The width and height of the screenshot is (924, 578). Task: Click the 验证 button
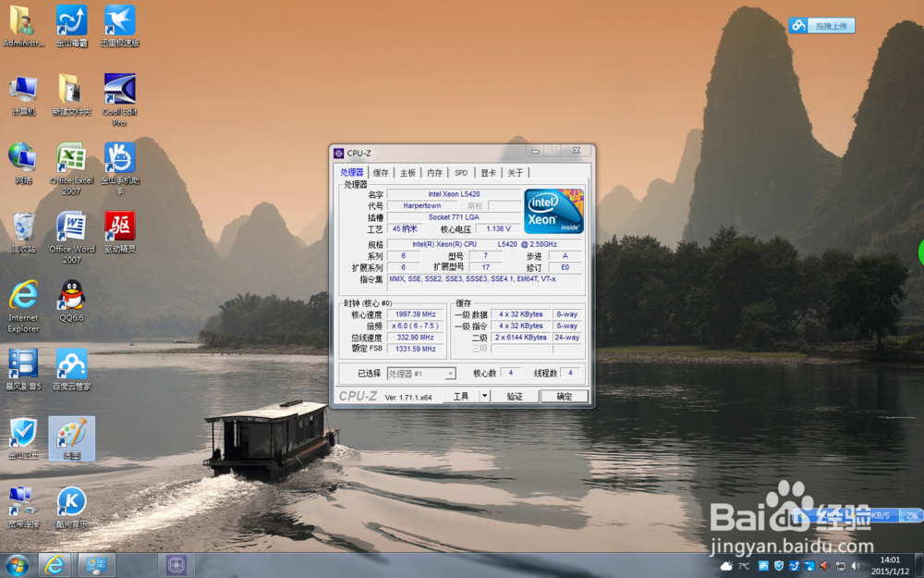click(515, 397)
